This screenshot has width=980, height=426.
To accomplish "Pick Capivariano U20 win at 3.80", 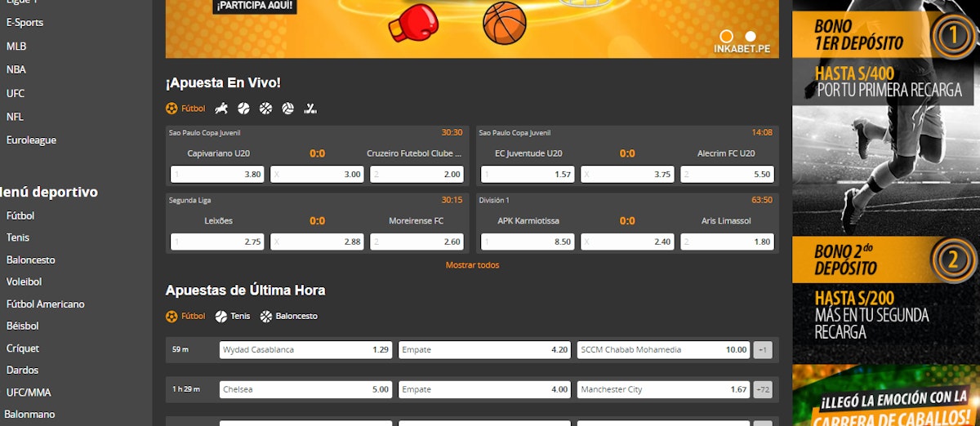I will tap(217, 175).
